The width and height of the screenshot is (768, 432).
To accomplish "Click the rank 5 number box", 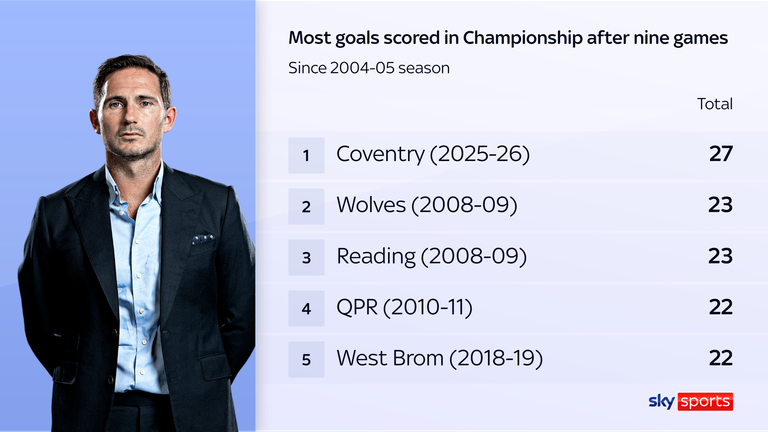I will pos(306,359).
